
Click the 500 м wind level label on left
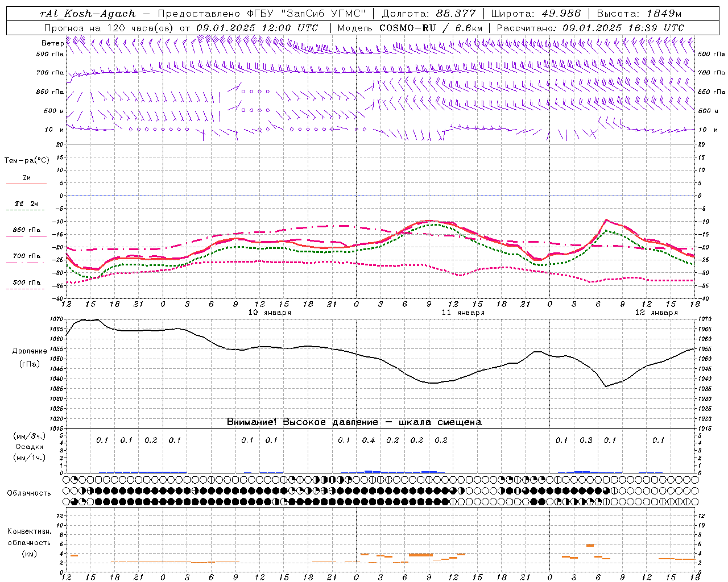point(54,111)
